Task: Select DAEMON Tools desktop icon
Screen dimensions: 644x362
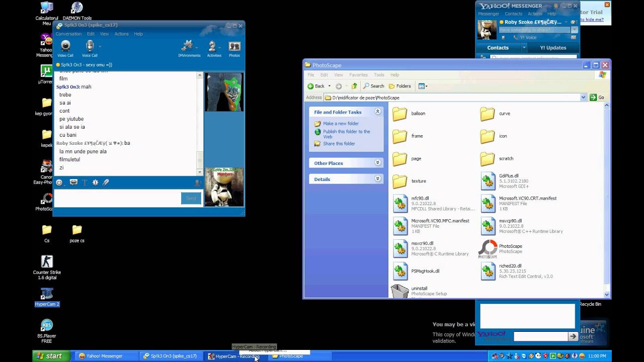Action: point(77,11)
